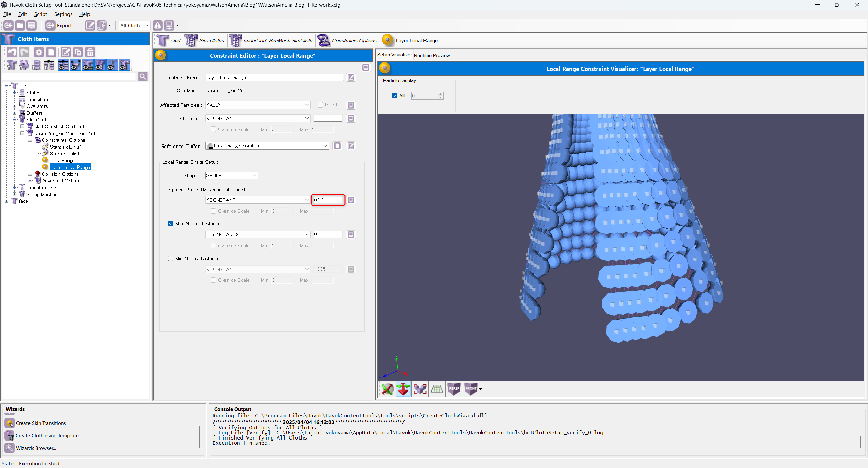Open the Reference Buffer dropdown
This screenshot has width=868, height=468.
(x=267, y=146)
